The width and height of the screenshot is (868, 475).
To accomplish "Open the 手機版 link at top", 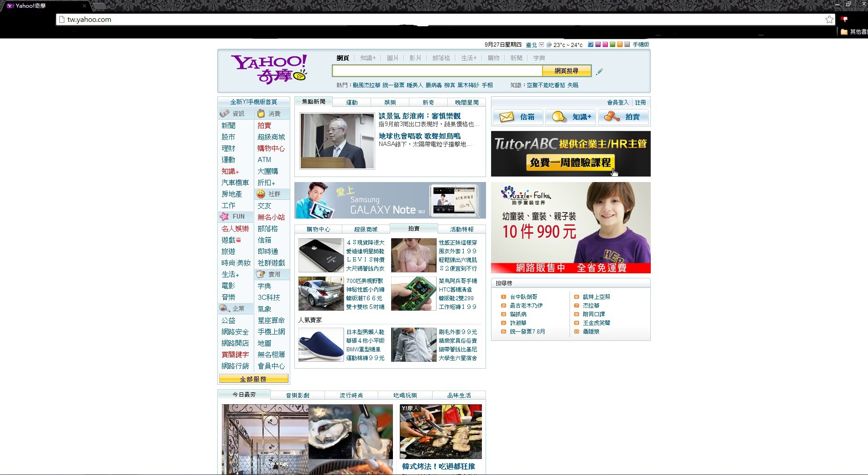I will pos(641,44).
